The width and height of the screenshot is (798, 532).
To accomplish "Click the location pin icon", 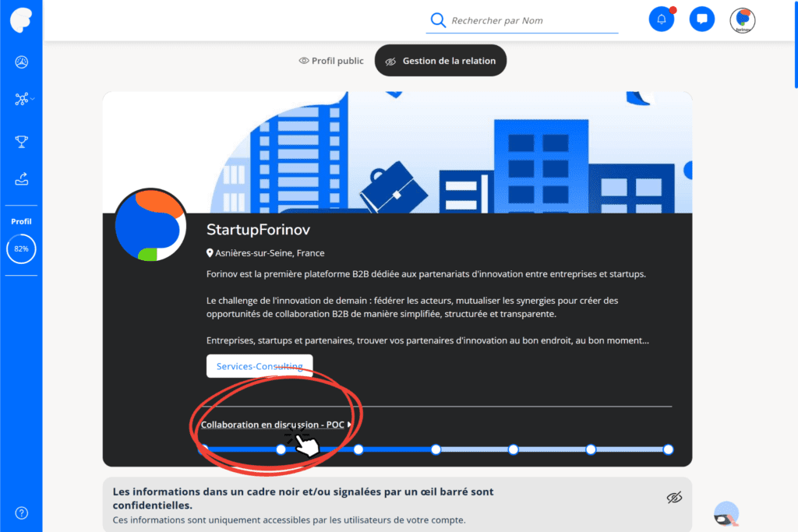I will click(209, 253).
